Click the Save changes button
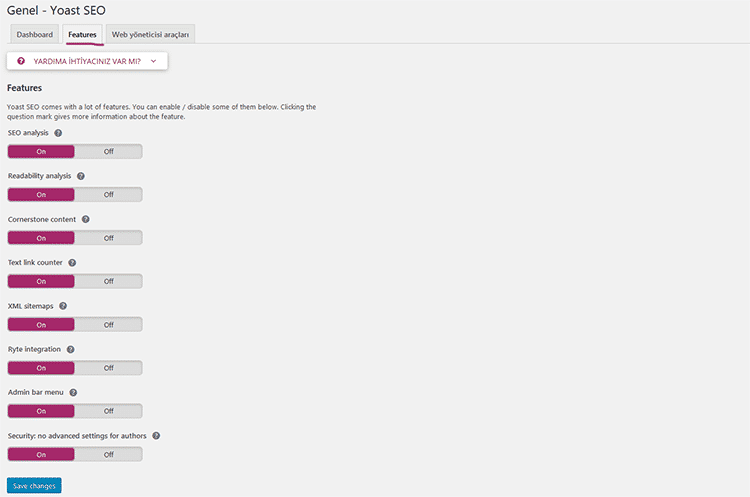This screenshot has width=750, height=497. (34, 486)
